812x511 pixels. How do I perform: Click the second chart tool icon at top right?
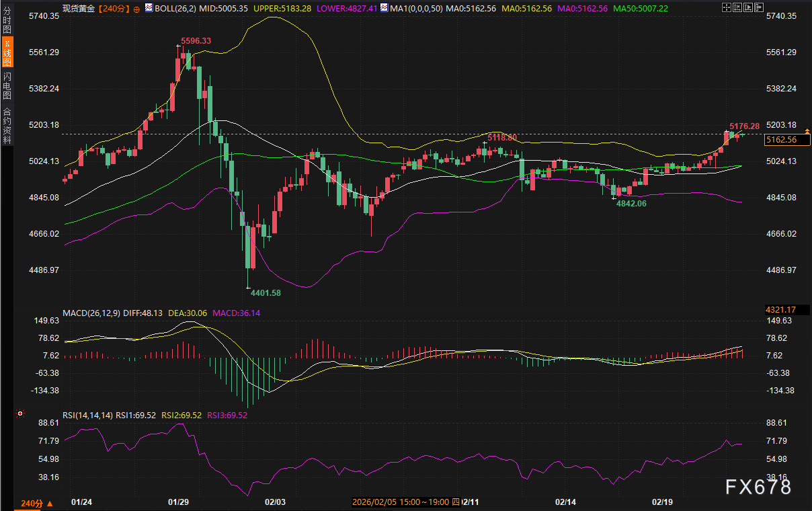pyautogui.click(x=737, y=8)
